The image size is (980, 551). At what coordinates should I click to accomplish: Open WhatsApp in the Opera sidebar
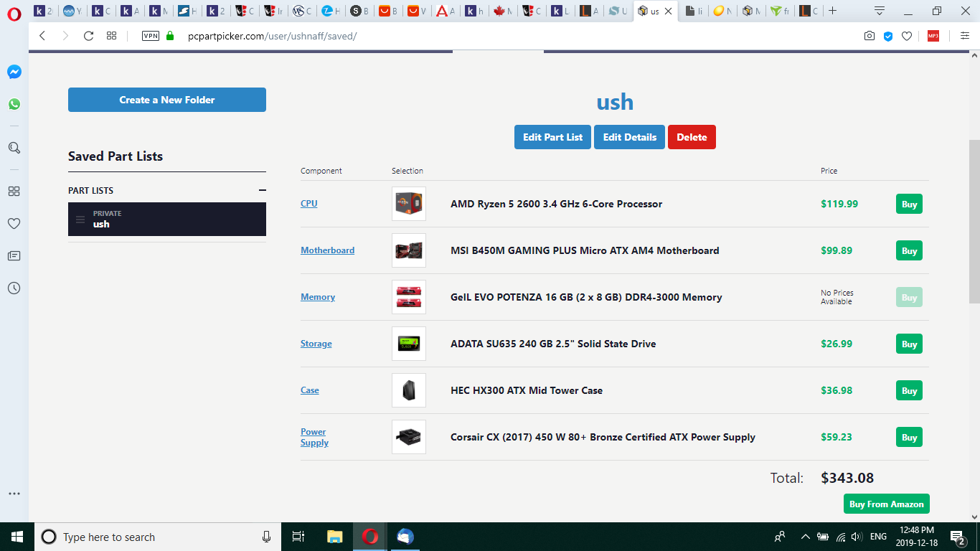14,104
